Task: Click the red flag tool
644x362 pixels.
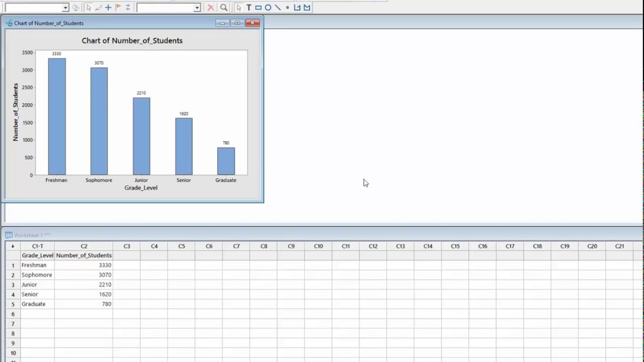Action: click(x=118, y=8)
